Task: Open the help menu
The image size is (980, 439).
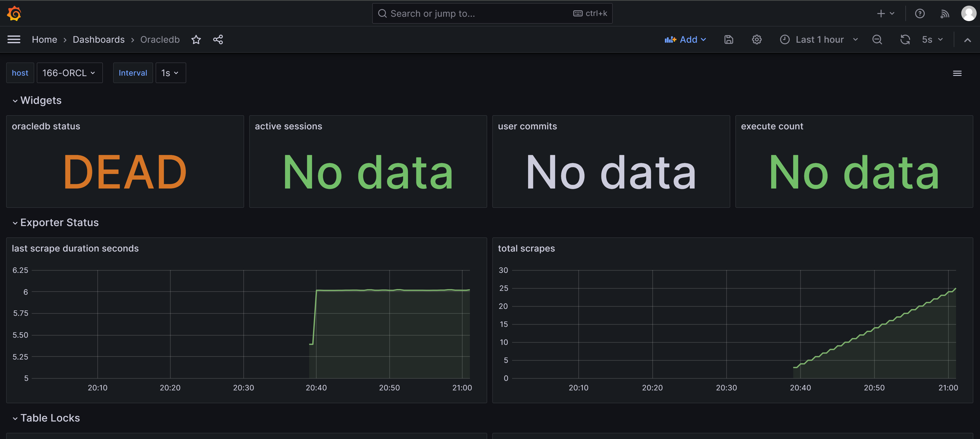Action: tap(920, 13)
